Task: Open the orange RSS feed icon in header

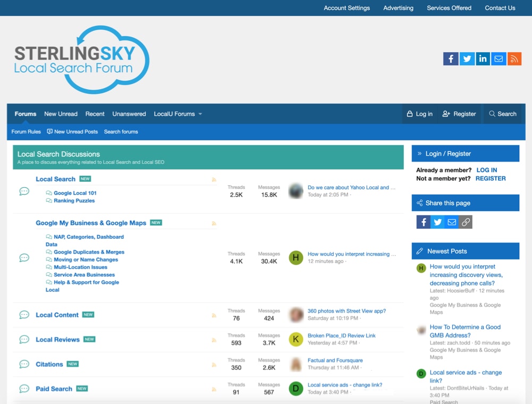Action: point(514,59)
